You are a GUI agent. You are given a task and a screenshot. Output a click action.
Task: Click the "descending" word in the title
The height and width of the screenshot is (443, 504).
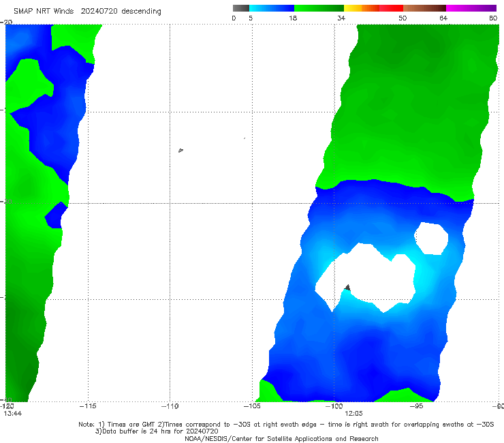(x=141, y=12)
